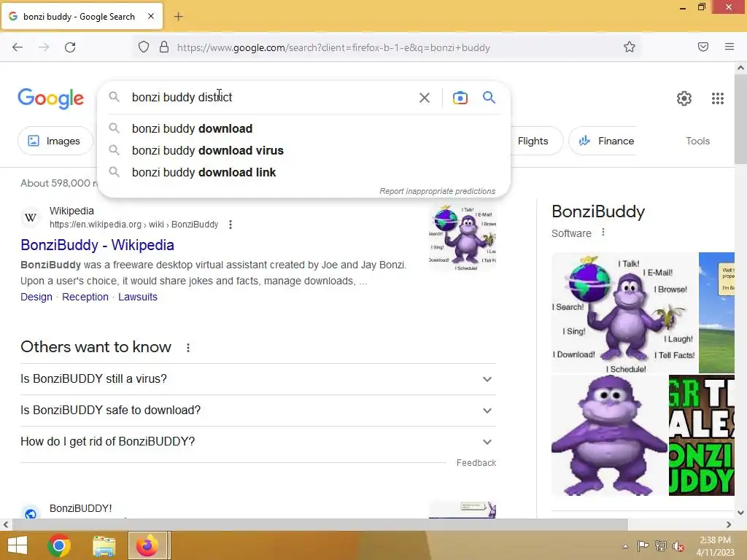This screenshot has width=747, height=560.
Task: Open the green BONZI BUDDY text image
Action: click(701, 435)
